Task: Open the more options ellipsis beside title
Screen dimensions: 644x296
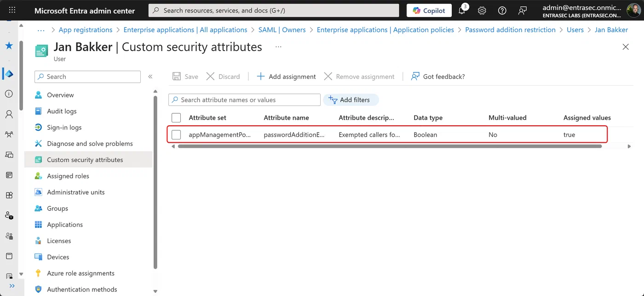Action: (x=278, y=47)
